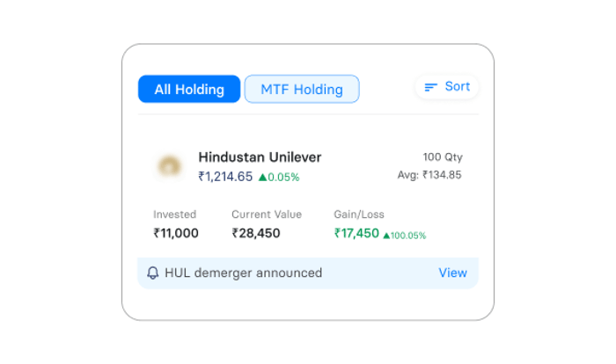Click the Invested label

(x=174, y=215)
